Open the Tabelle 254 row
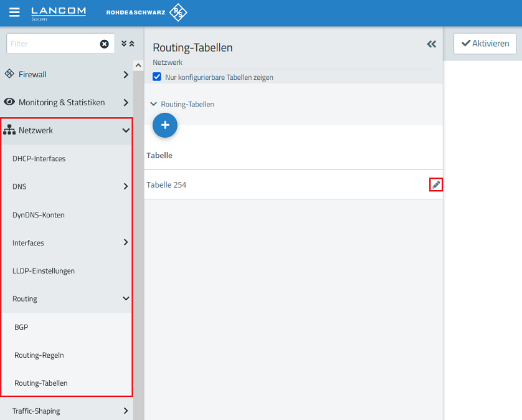 (x=249, y=184)
